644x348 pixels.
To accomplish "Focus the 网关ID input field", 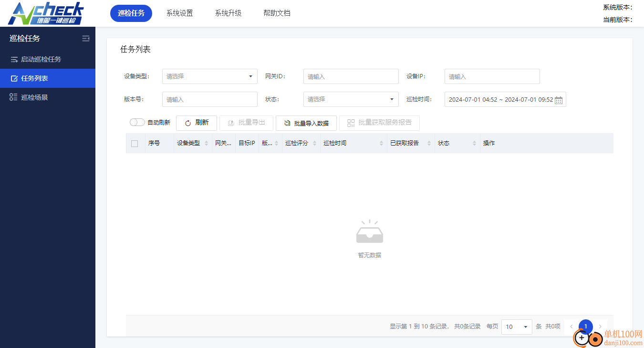I will click(x=351, y=76).
